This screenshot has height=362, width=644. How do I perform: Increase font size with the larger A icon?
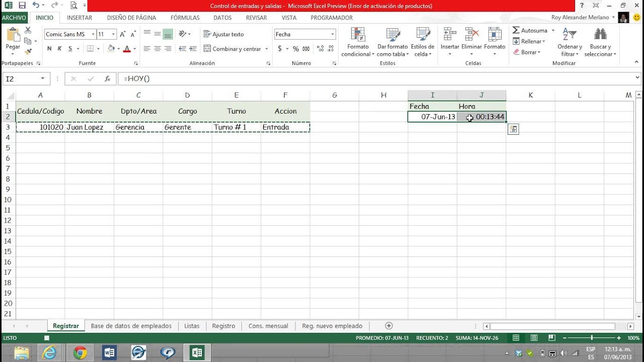pyautogui.click(x=123, y=34)
